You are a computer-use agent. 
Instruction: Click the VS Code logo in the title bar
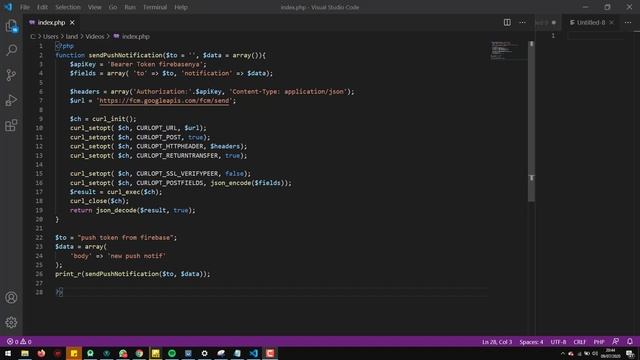8,7
